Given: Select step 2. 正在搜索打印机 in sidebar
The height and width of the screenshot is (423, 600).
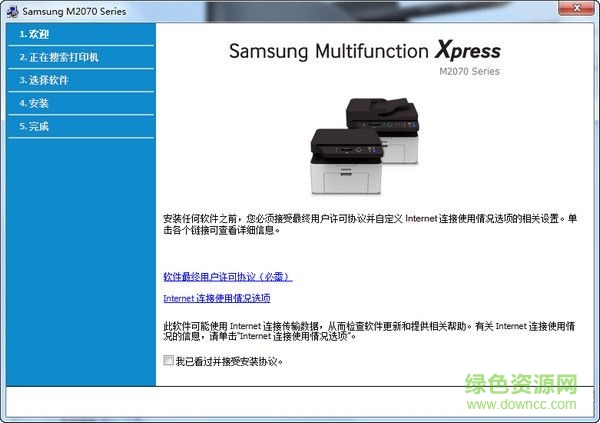Looking at the screenshot, I should [81, 57].
